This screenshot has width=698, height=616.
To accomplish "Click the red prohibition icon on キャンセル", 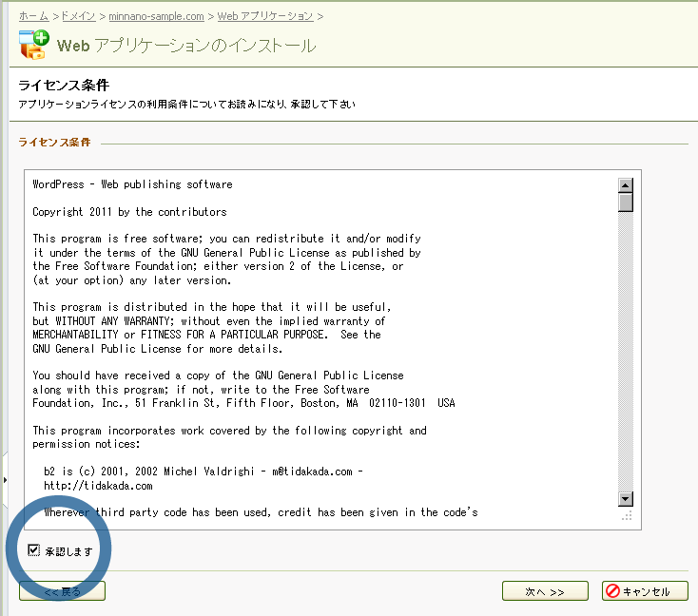I will click(x=613, y=591).
